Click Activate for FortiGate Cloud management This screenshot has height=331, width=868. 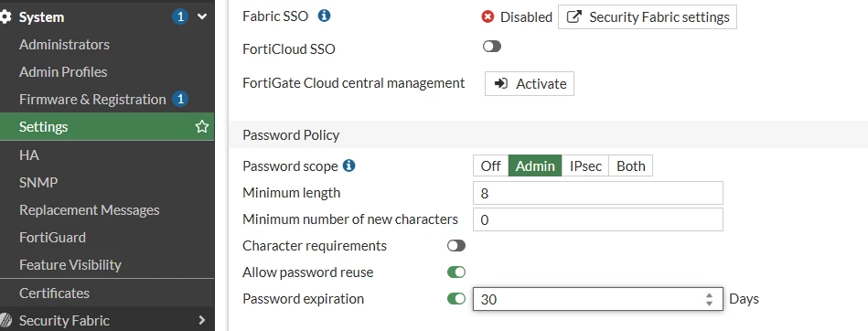[x=530, y=83]
